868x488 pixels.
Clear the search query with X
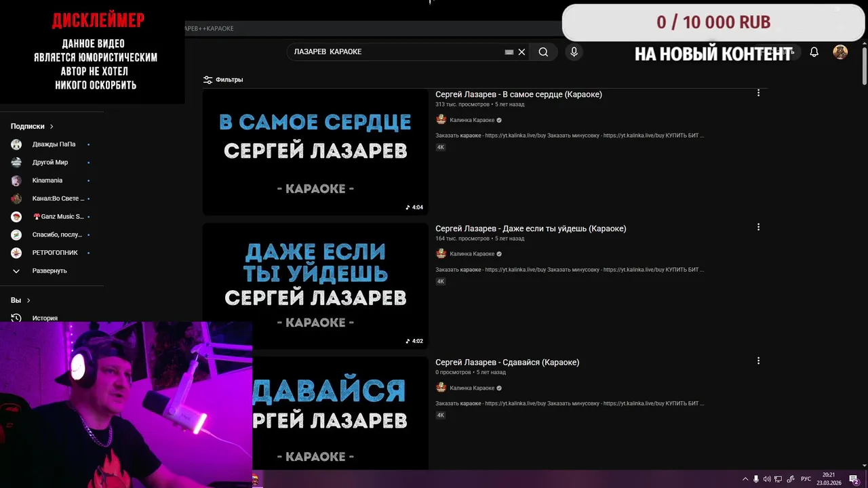(521, 52)
